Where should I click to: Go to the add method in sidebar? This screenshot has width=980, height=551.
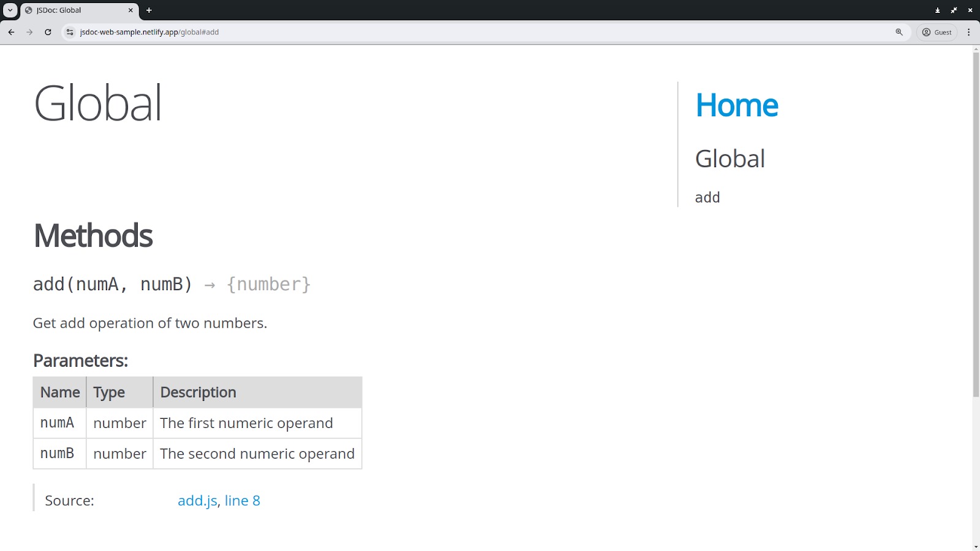coord(707,197)
